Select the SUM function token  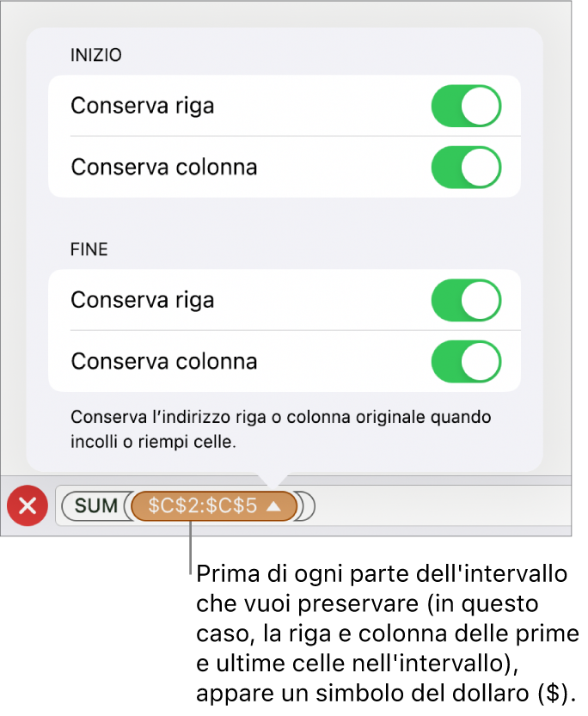click(x=95, y=506)
